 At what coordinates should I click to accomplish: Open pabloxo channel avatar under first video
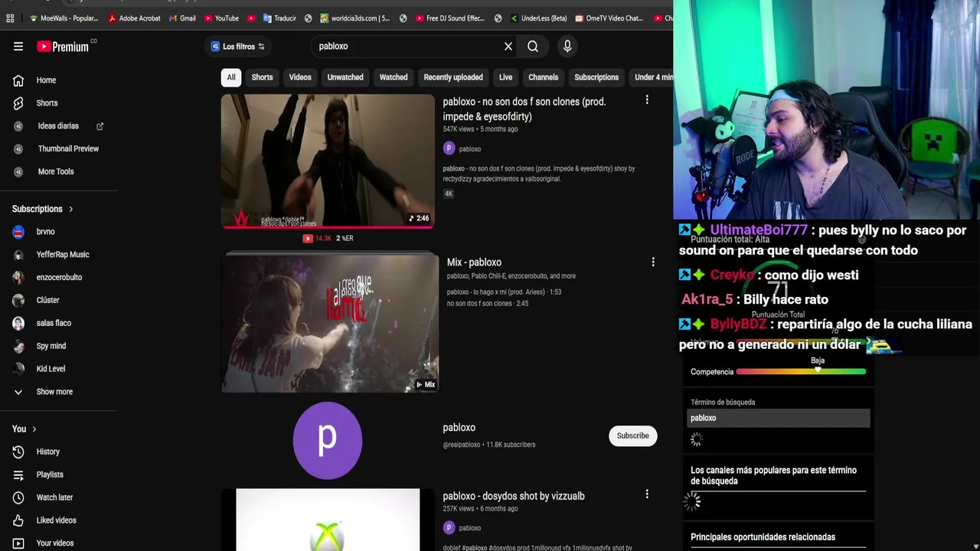pyautogui.click(x=449, y=149)
